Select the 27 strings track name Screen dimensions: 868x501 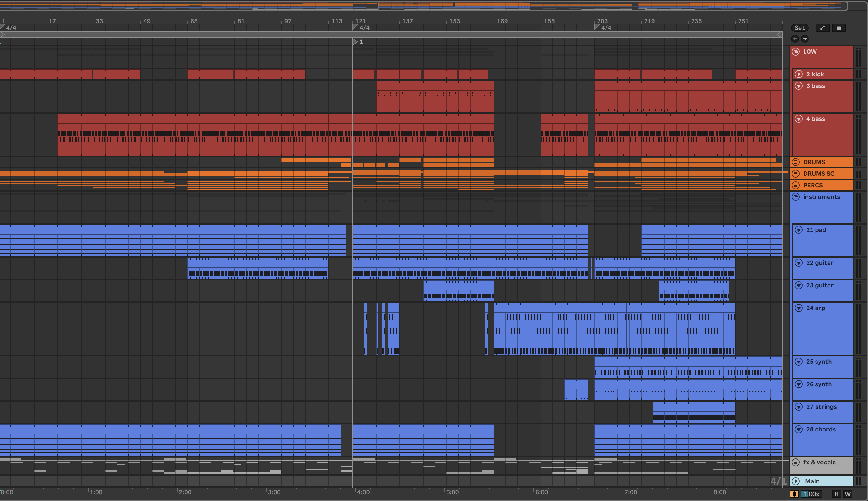click(821, 407)
